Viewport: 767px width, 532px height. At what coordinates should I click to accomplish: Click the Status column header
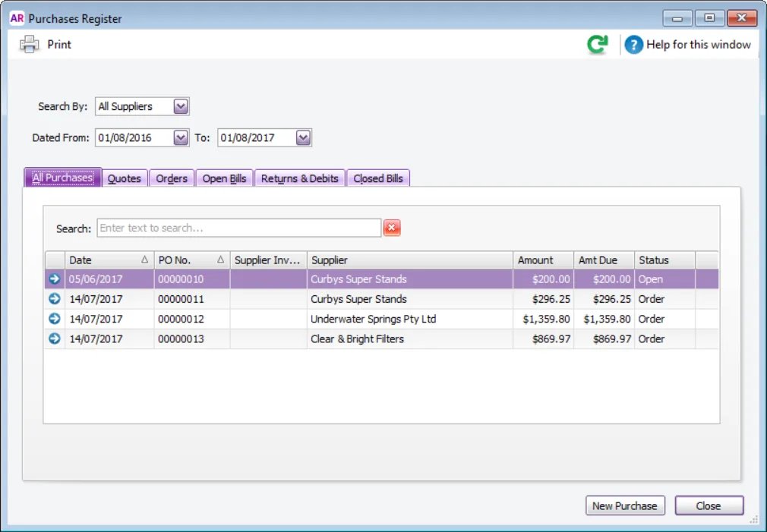click(x=664, y=260)
